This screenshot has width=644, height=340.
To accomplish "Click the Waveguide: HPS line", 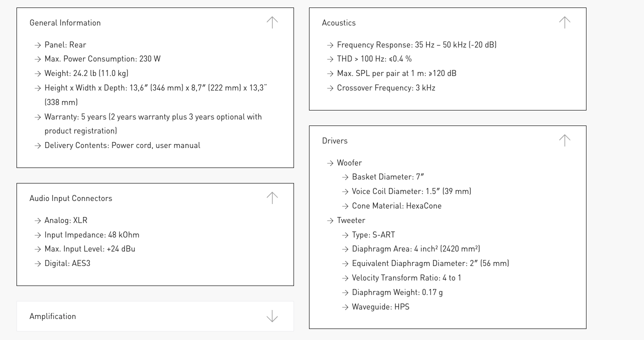I will (x=380, y=307).
